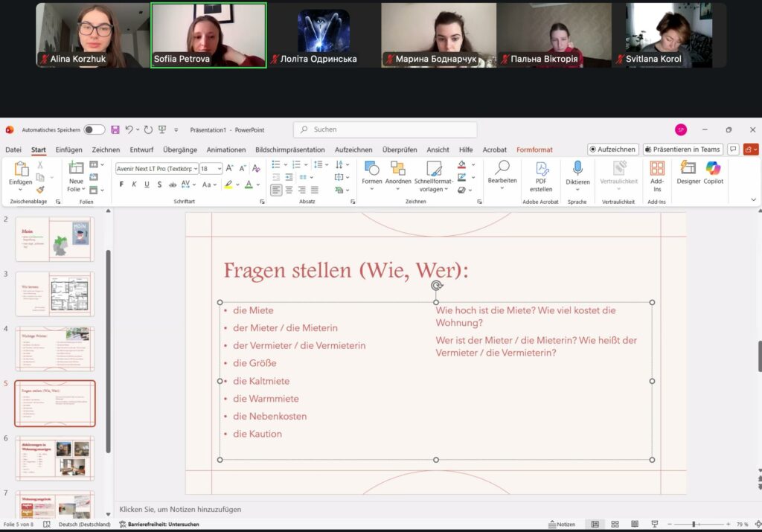Toggle the Automatisches Speichern switch
Viewport: 762px width, 532px height.
(x=95, y=129)
